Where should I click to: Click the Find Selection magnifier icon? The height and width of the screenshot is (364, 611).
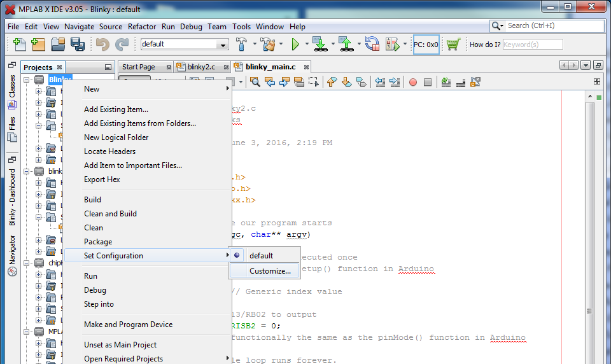coord(255,82)
